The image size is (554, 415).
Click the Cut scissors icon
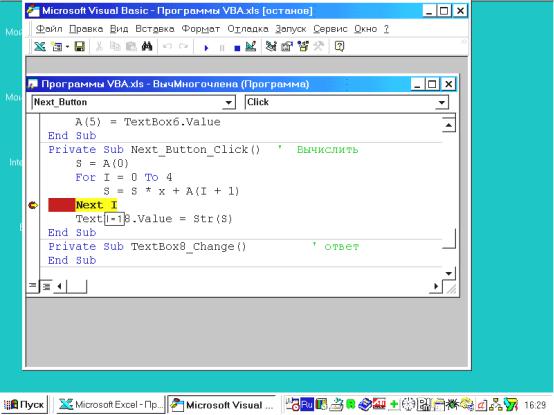pyautogui.click(x=99, y=46)
